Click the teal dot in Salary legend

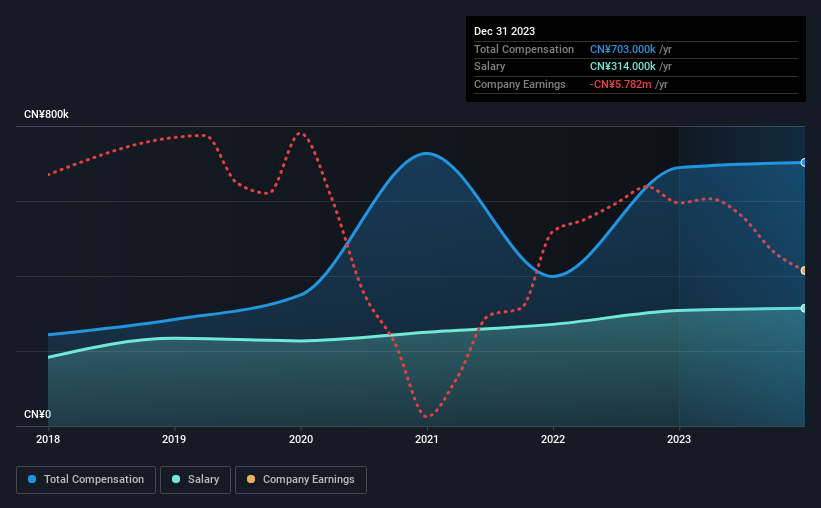click(176, 479)
